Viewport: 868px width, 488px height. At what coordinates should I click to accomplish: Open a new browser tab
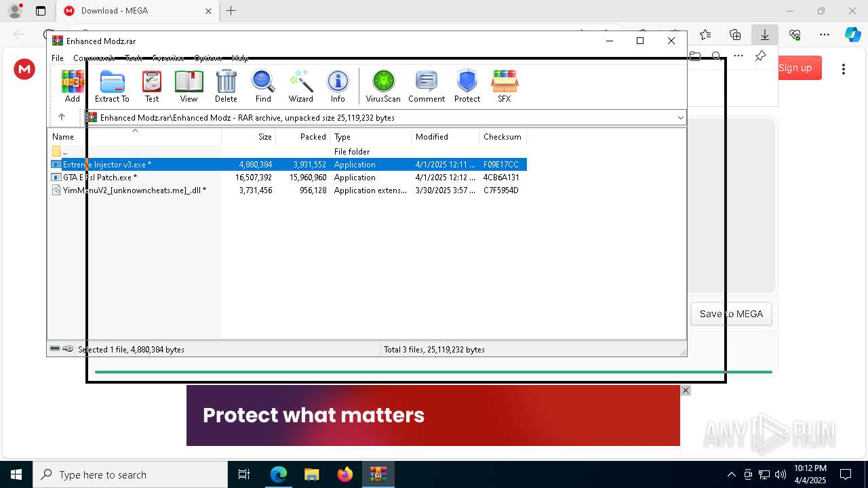point(231,11)
